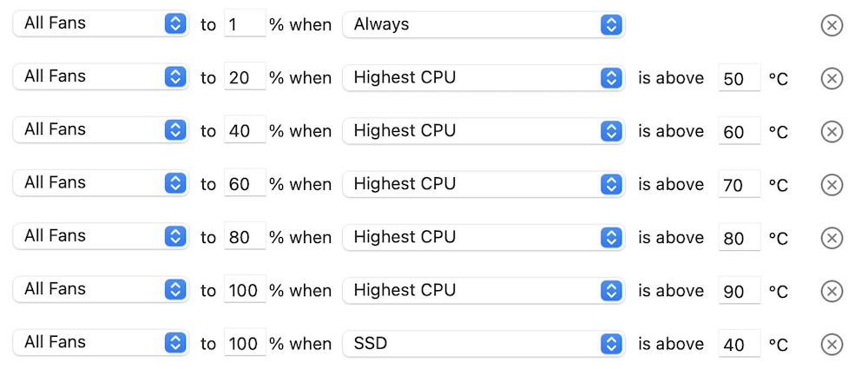
Task: Open the All Fans dropdown in the first rule
Action: coord(102,24)
